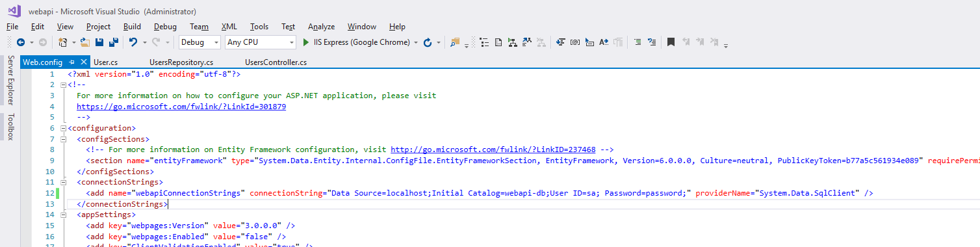The image size is (980, 247).
Task: Open the Server Explorer side panel
Action: point(11,81)
